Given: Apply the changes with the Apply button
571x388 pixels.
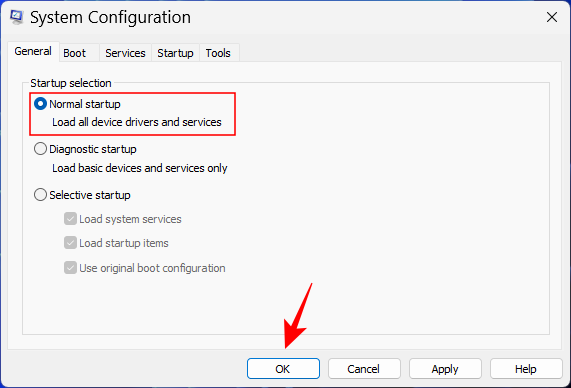Looking at the screenshot, I should point(445,369).
